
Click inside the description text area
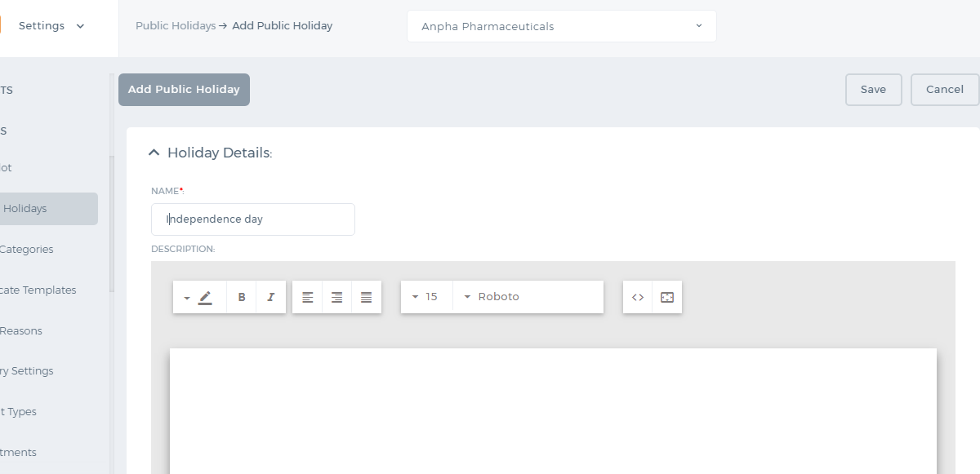[553, 411]
